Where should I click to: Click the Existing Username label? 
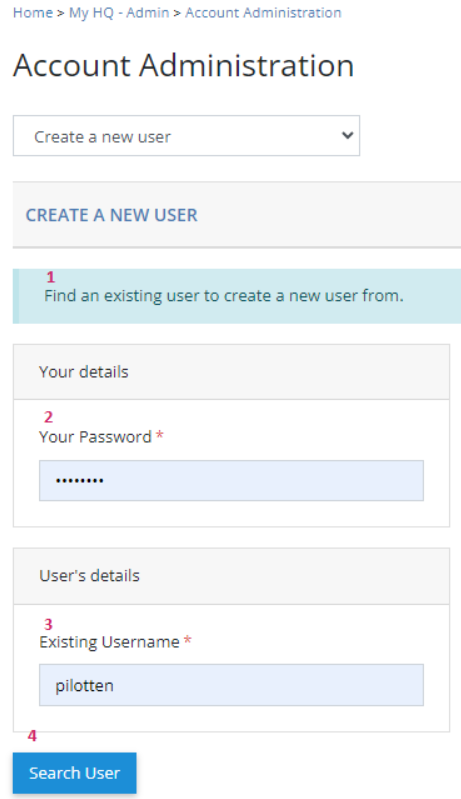tap(109, 642)
